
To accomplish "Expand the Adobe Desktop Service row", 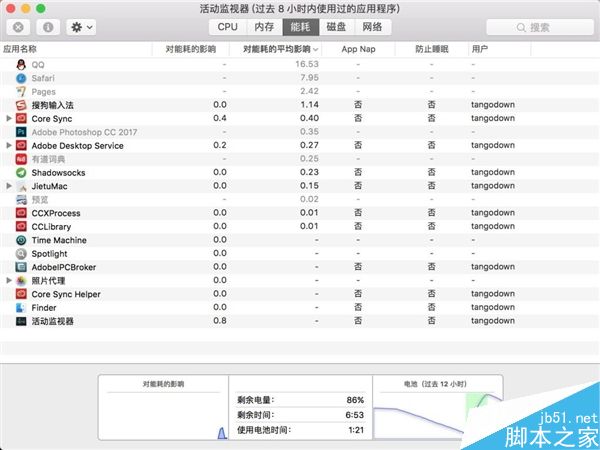I will 9,145.
